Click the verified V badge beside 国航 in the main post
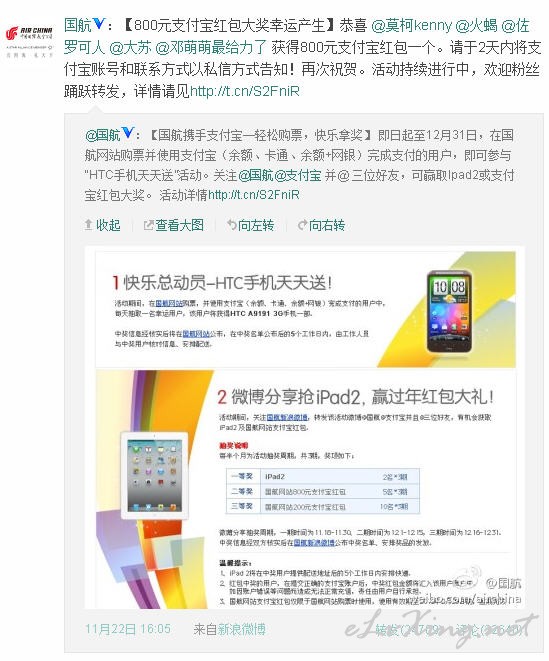The image size is (549, 661). coord(98,24)
